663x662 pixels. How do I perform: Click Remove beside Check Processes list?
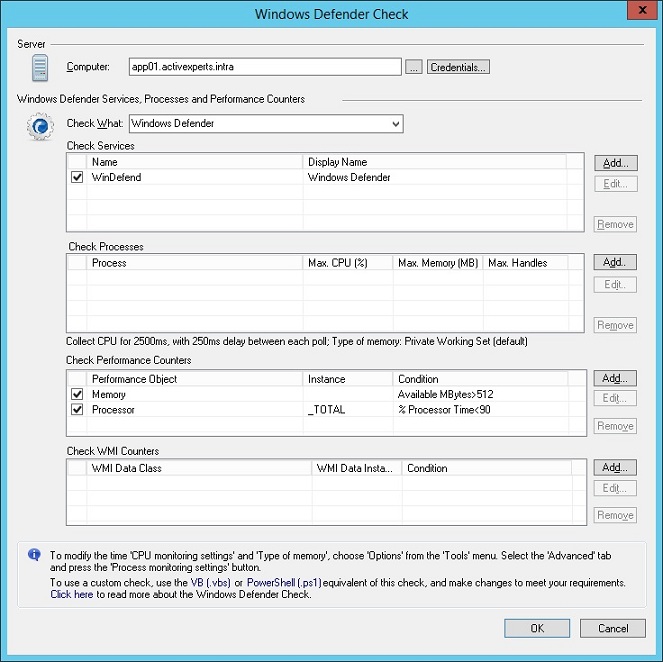(x=615, y=325)
